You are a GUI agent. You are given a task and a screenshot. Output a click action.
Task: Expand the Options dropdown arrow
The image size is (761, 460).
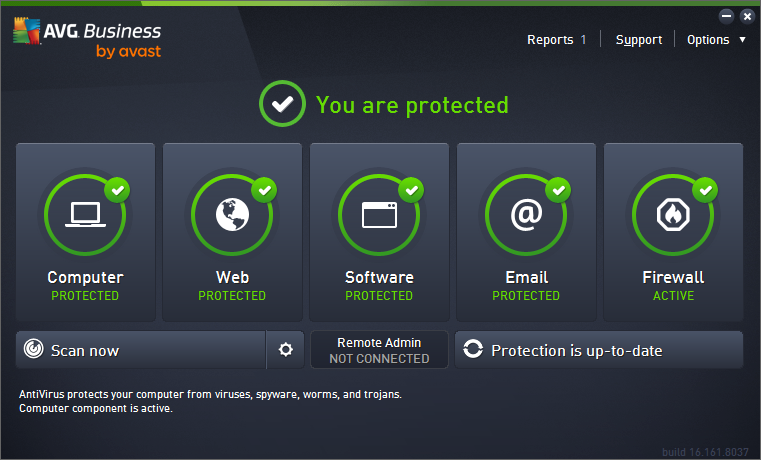tap(742, 40)
